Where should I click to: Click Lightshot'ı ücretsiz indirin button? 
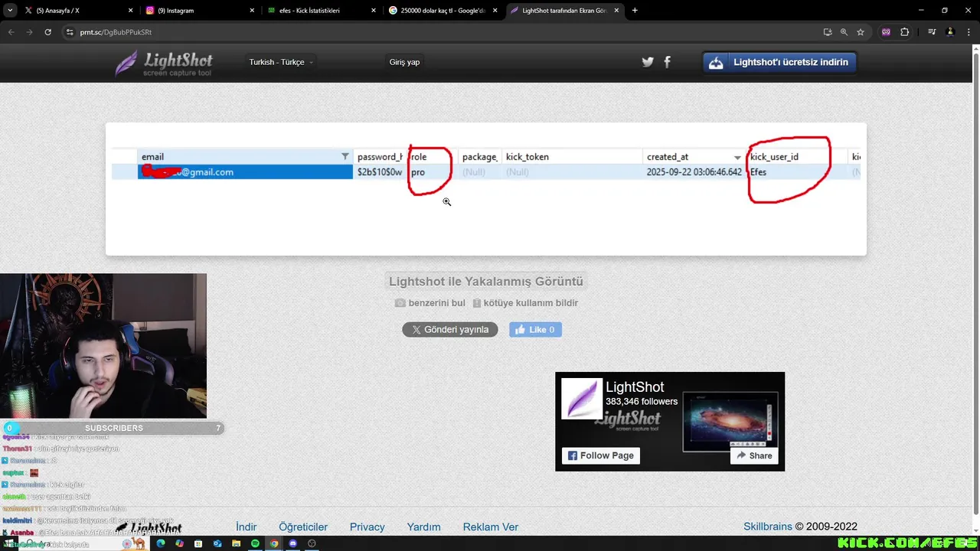click(x=779, y=62)
